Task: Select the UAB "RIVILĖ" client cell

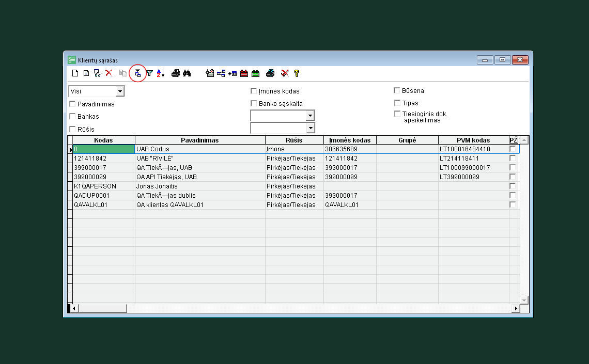Action: pyautogui.click(x=200, y=159)
